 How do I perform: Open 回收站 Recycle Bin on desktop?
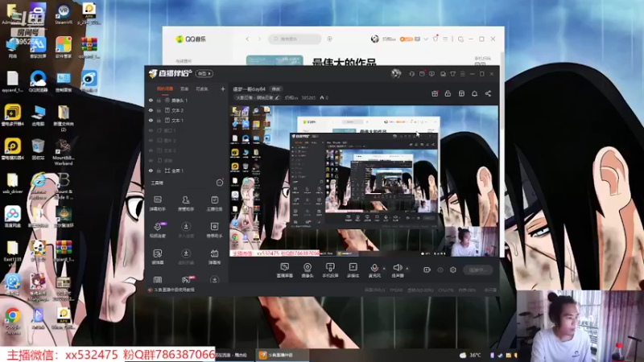[38, 150]
